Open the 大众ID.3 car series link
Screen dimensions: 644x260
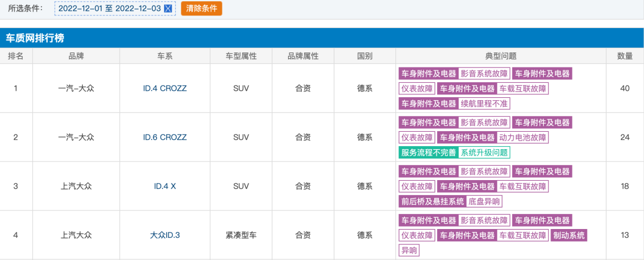pyautogui.click(x=165, y=236)
